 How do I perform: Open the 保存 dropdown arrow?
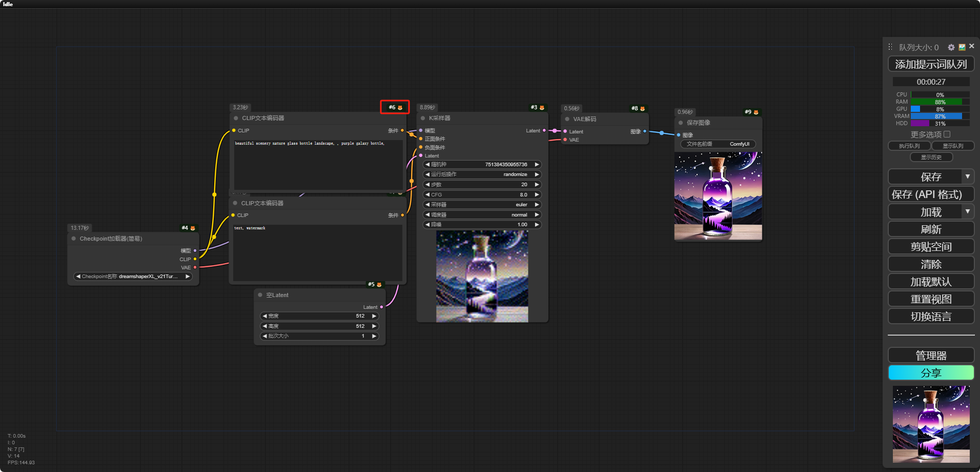tap(967, 176)
